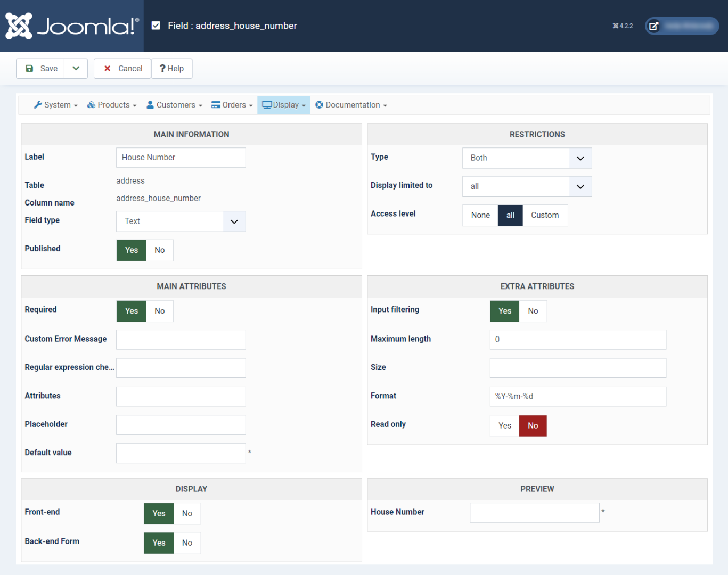Click the House Number preview field
The width and height of the screenshot is (728, 575).
click(x=535, y=513)
